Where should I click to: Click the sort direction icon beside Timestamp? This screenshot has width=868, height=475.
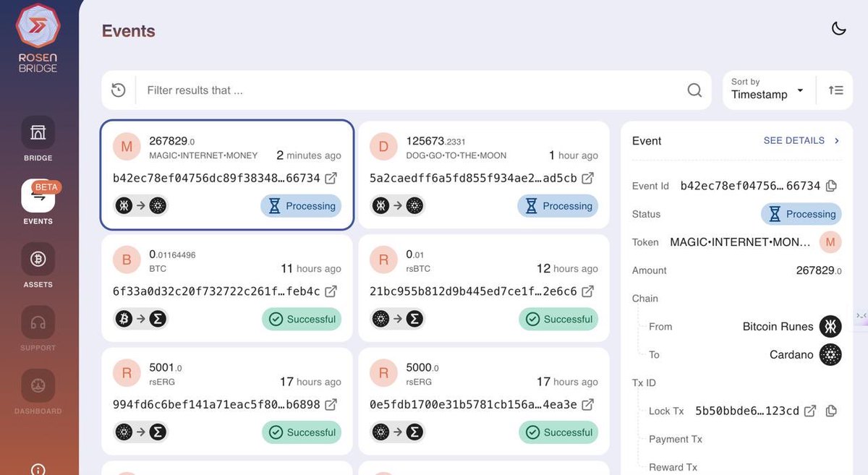835,90
